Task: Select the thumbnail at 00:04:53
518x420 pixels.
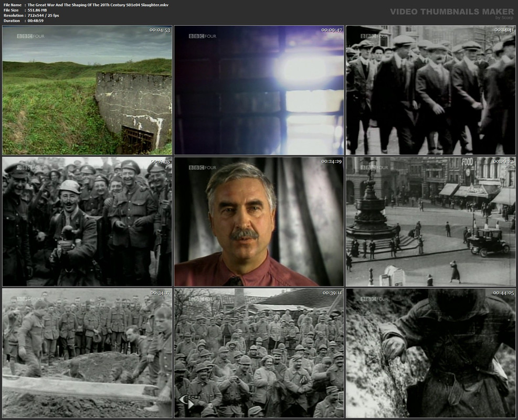Action: click(87, 90)
